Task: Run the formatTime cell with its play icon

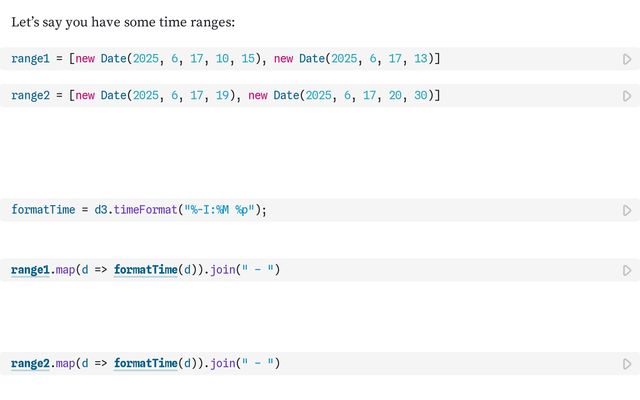Action: pos(627,210)
